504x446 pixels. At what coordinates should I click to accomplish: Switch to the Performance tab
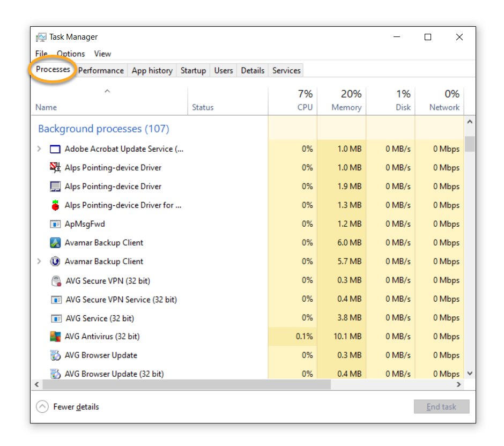click(101, 70)
